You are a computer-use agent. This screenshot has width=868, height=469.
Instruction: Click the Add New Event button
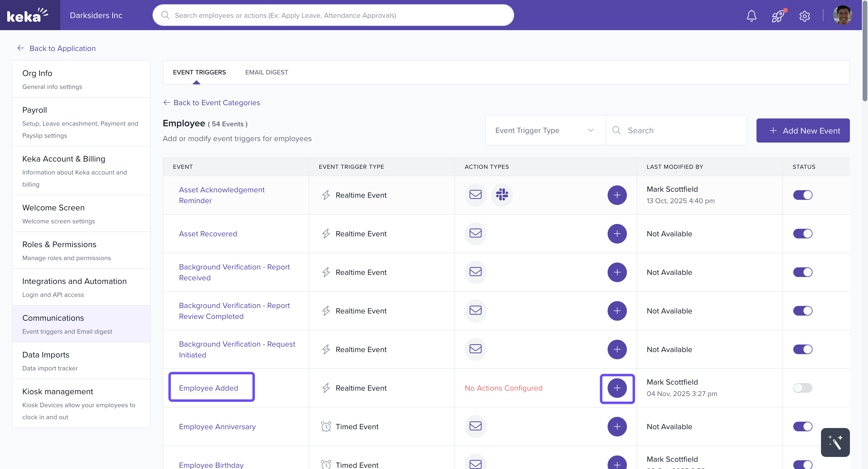coord(803,131)
